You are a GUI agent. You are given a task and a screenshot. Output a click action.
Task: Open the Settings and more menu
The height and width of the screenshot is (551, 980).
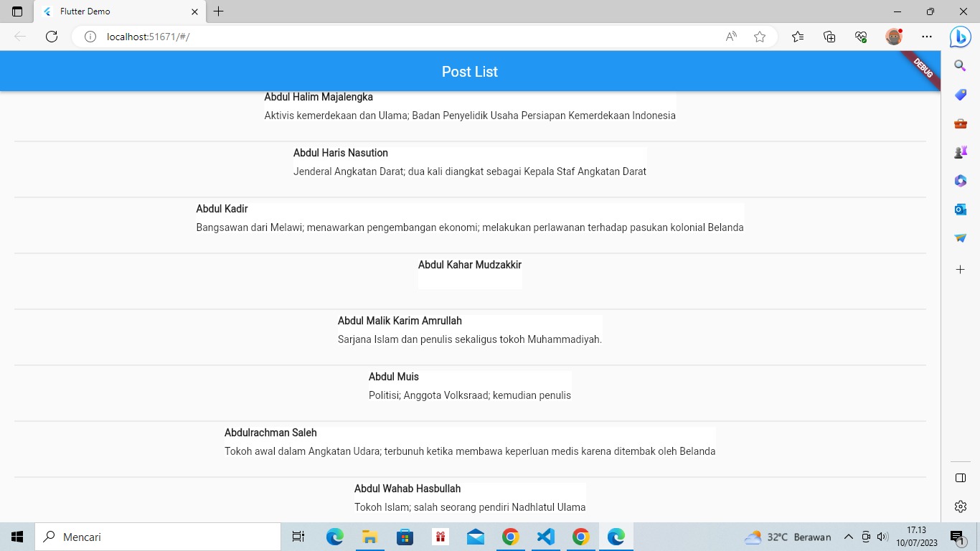pyautogui.click(x=927, y=37)
